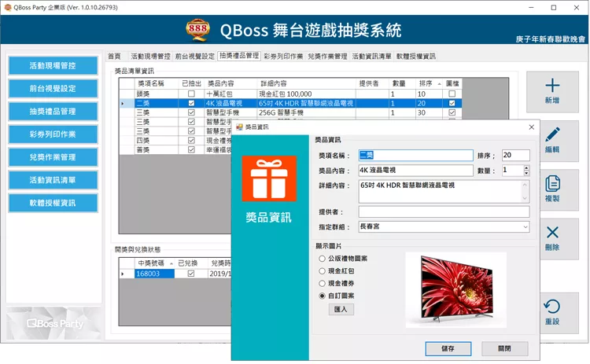Click the 888 logo in header

tap(198, 31)
